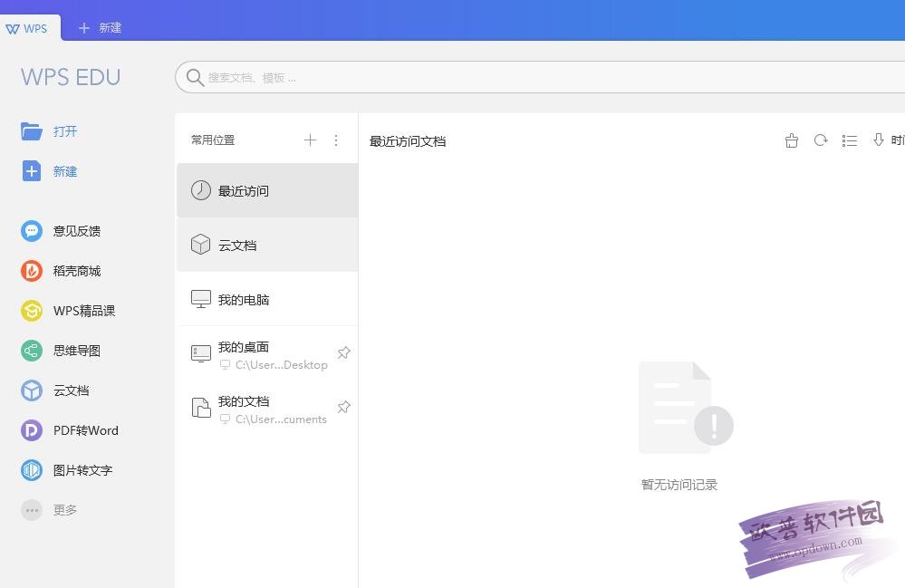The width and height of the screenshot is (905, 588).
Task: Open the 我的桌面 location
Action: (267, 353)
